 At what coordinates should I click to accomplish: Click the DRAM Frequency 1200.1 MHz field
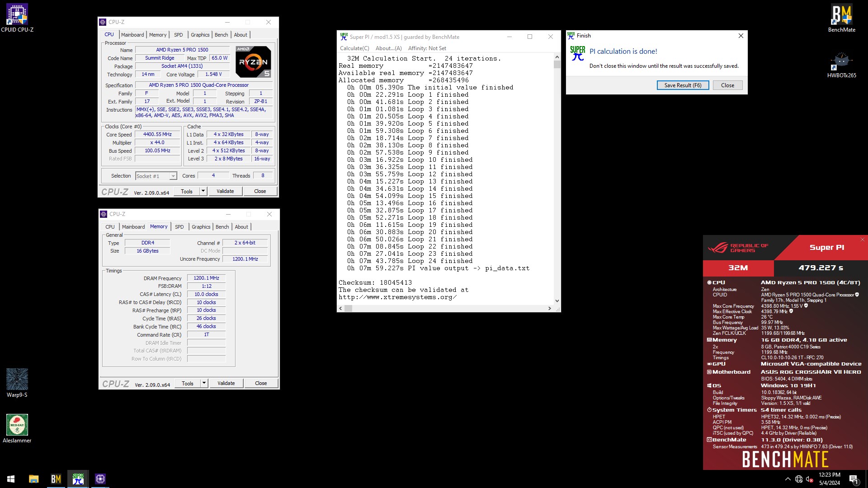tap(206, 278)
